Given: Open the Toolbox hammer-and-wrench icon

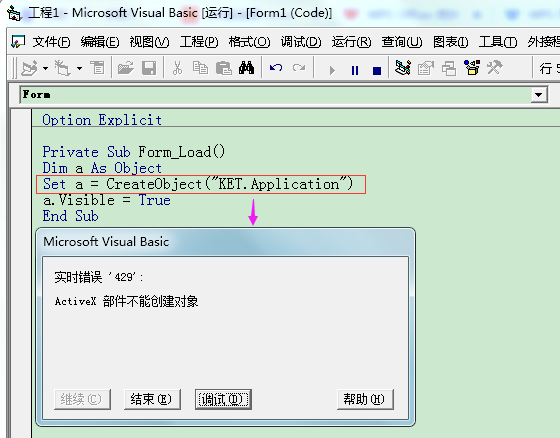Looking at the screenshot, I should pyautogui.click(x=495, y=68).
